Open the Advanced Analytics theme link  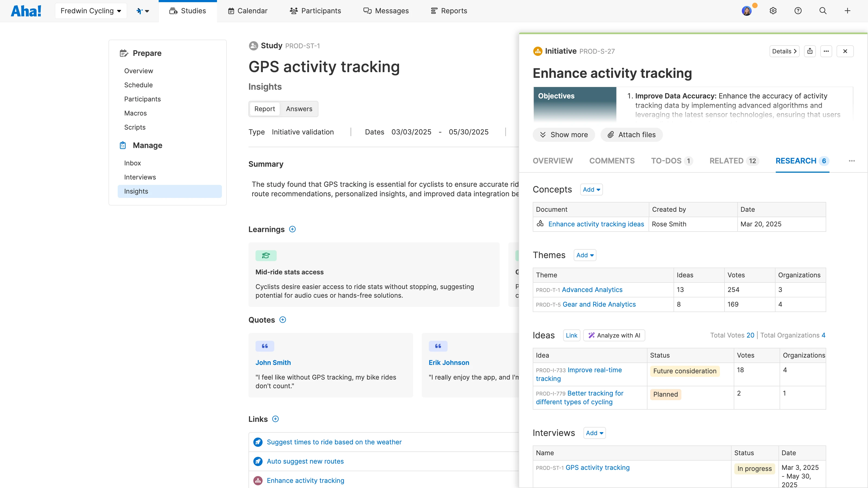592,290
